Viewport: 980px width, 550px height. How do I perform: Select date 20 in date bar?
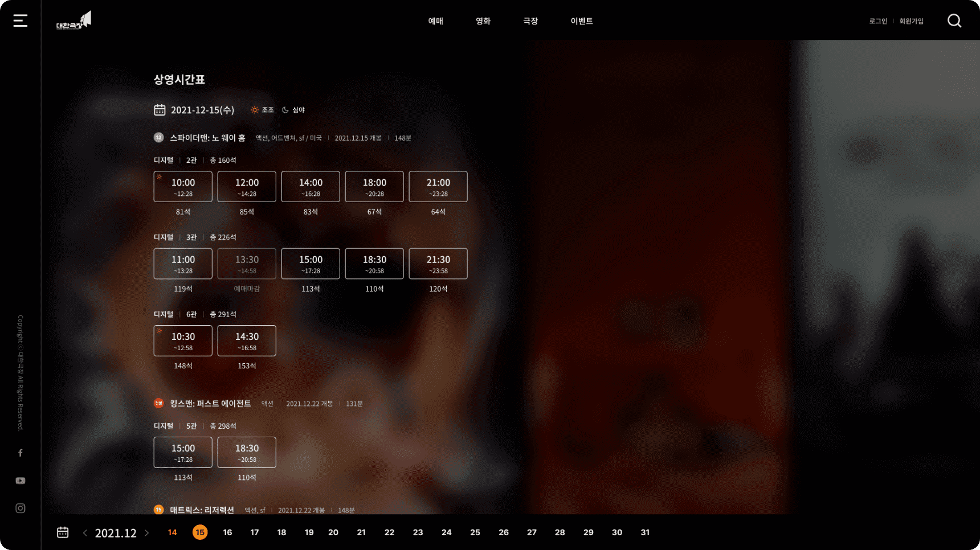coord(333,532)
